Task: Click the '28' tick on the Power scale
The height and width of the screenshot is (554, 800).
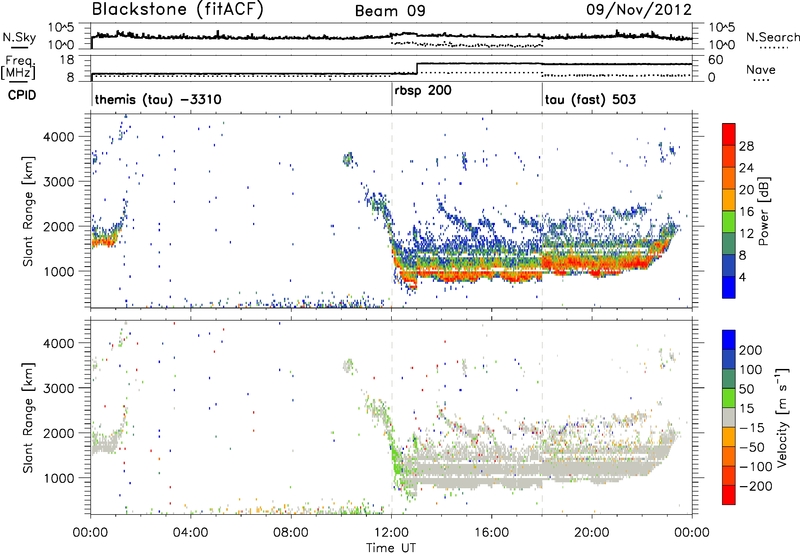Action: click(746, 146)
